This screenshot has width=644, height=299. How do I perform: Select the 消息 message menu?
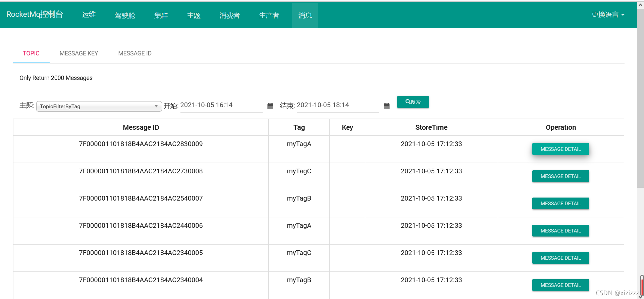[x=305, y=15]
